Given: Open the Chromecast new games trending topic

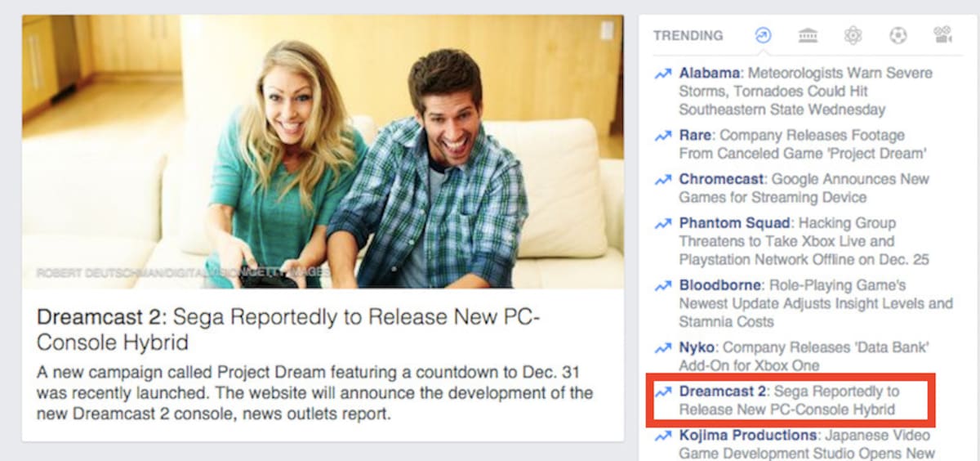Looking at the screenshot, I should click(804, 188).
